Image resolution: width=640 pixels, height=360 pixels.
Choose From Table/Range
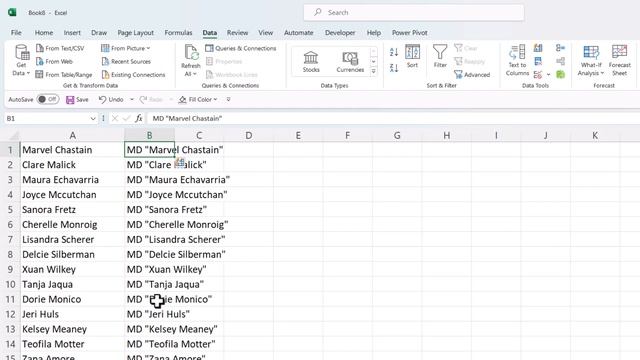point(64,75)
